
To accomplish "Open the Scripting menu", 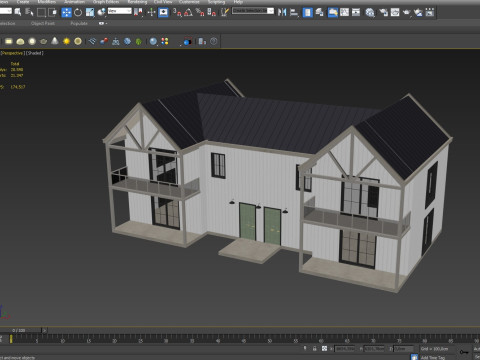I will (x=217, y=2).
